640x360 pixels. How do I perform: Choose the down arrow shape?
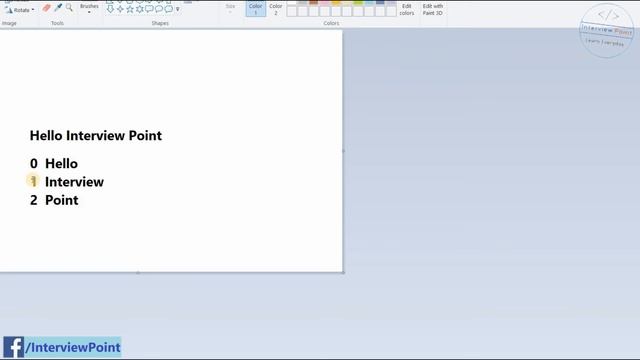click(x=110, y=9)
